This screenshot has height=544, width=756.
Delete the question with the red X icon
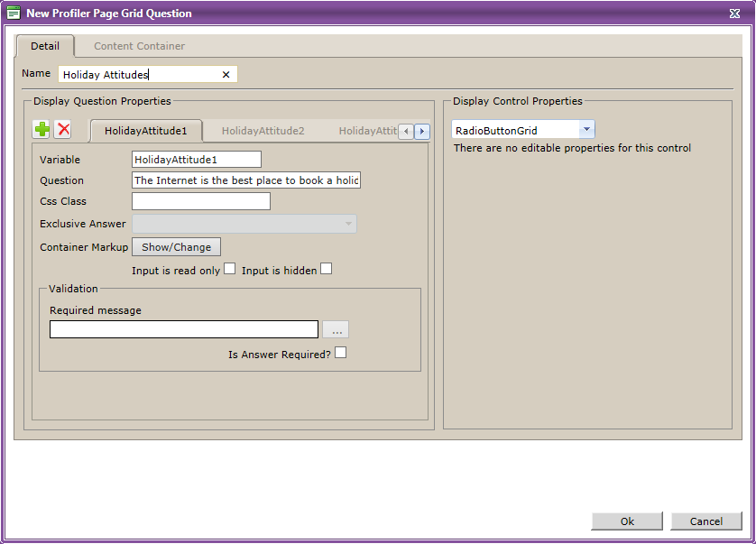63,129
